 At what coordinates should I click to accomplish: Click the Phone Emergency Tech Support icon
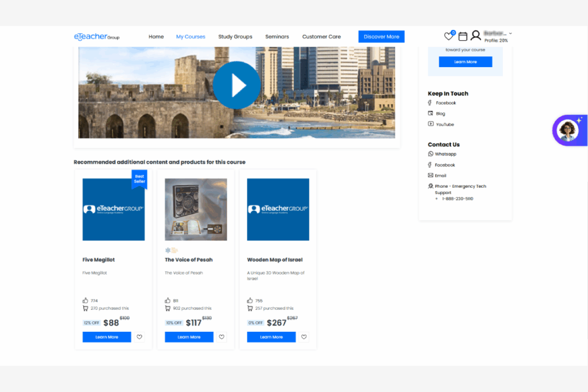click(x=431, y=186)
